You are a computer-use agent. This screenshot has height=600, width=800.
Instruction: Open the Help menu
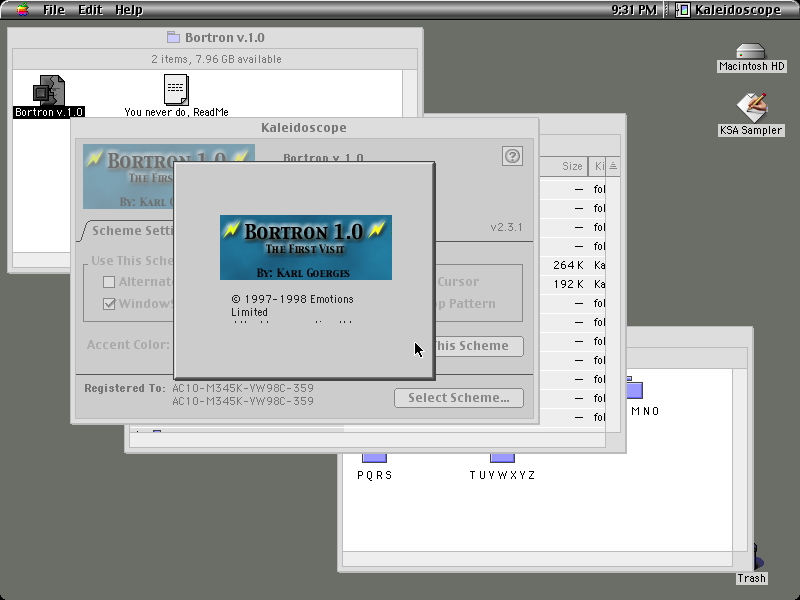point(129,10)
